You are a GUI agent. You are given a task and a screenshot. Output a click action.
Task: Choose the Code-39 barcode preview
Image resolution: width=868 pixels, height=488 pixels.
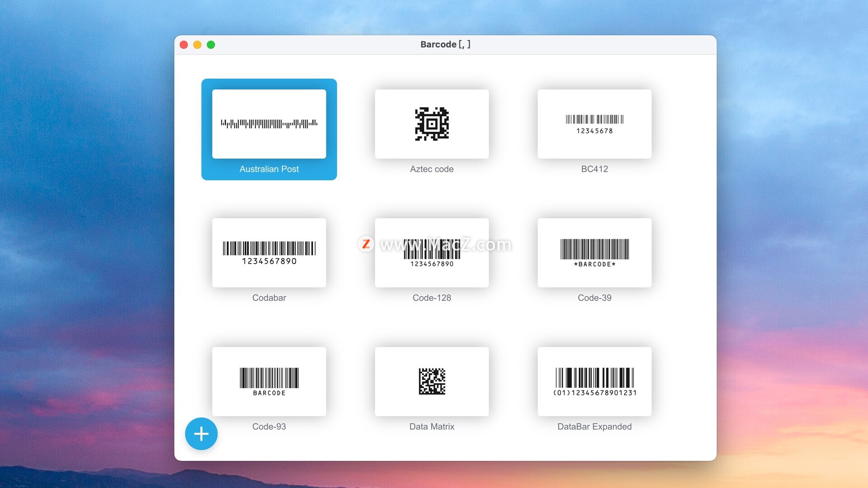coord(594,253)
